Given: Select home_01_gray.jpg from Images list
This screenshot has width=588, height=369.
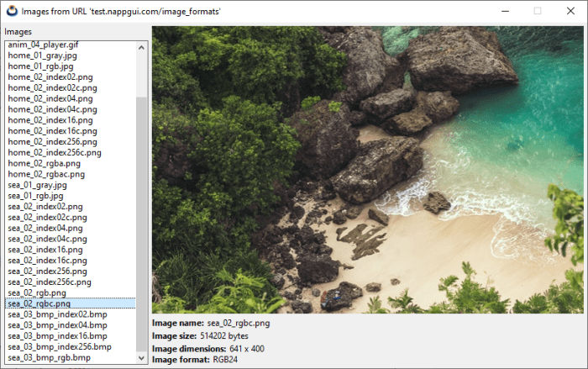Looking at the screenshot, I should point(42,55).
